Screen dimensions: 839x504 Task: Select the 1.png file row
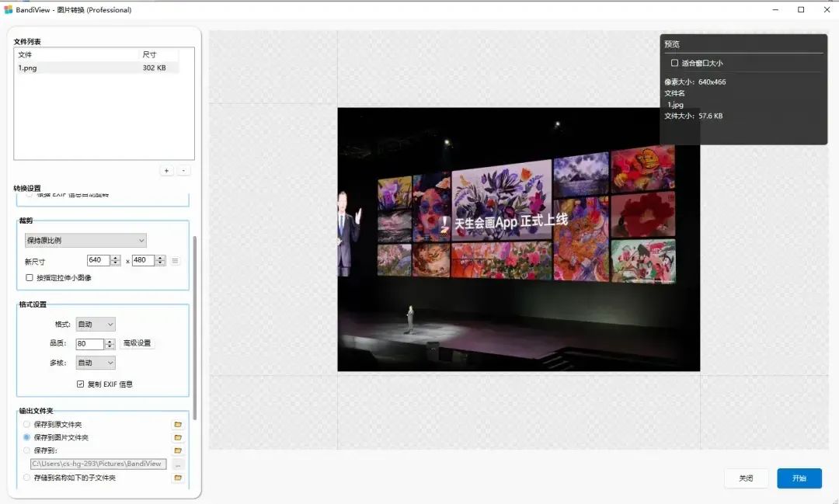click(98, 68)
